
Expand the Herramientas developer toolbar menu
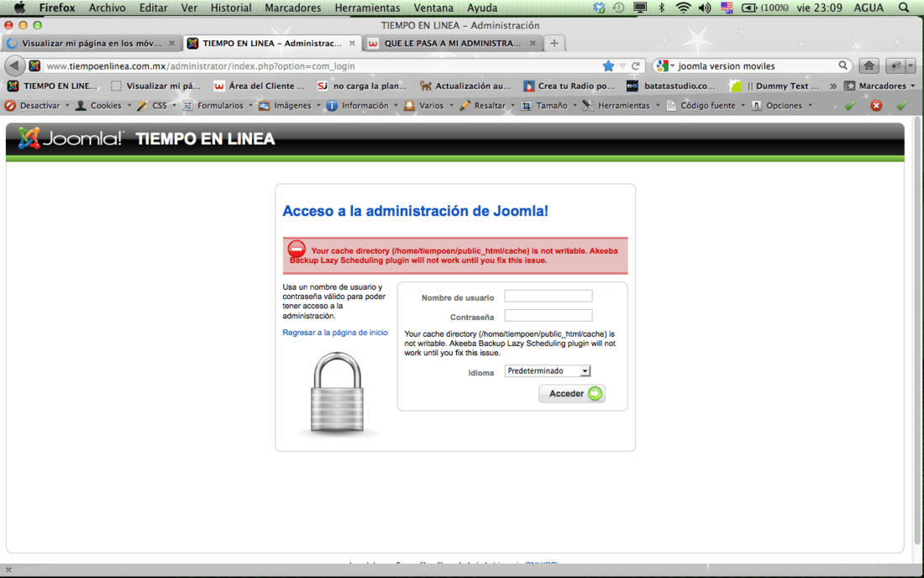[621, 106]
